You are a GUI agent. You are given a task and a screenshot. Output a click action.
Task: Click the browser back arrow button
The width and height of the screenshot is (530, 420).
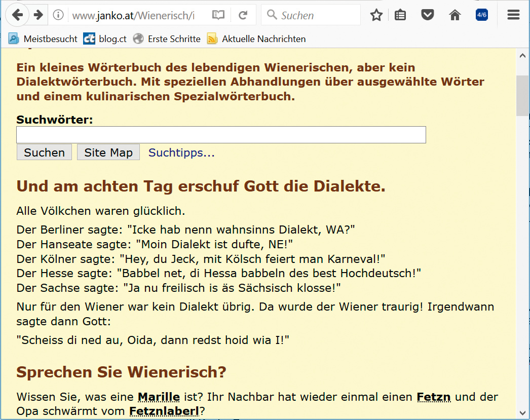pyautogui.click(x=18, y=15)
